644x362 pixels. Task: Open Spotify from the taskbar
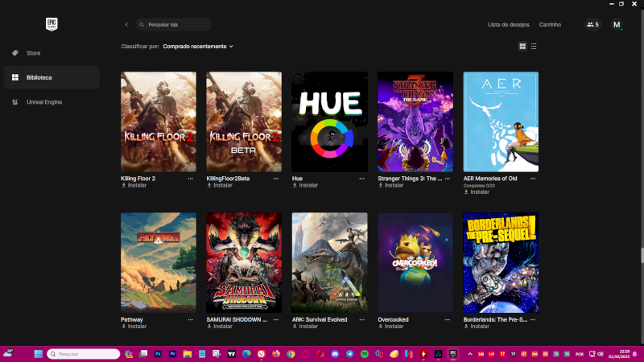(x=364, y=354)
